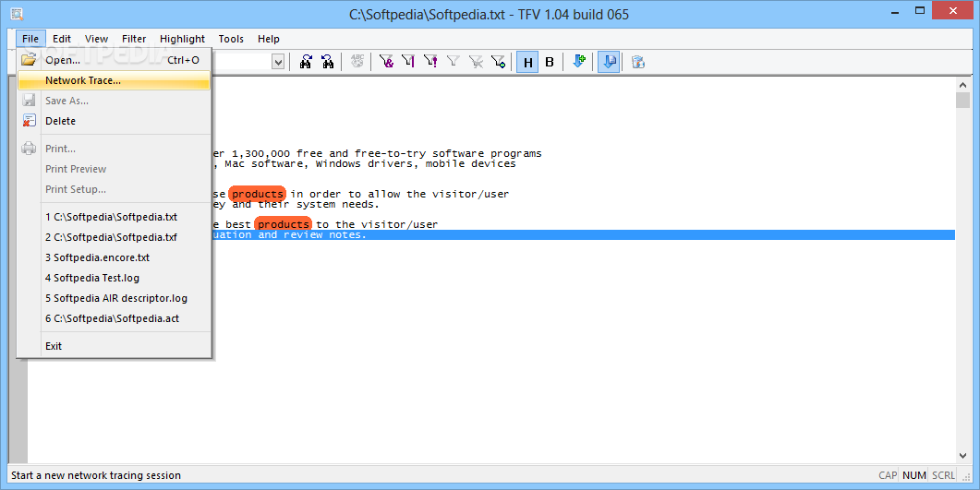Viewport: 980px width, 490px height.
Task: Click the TFV app icon in title bar
Action: [17, 14]
